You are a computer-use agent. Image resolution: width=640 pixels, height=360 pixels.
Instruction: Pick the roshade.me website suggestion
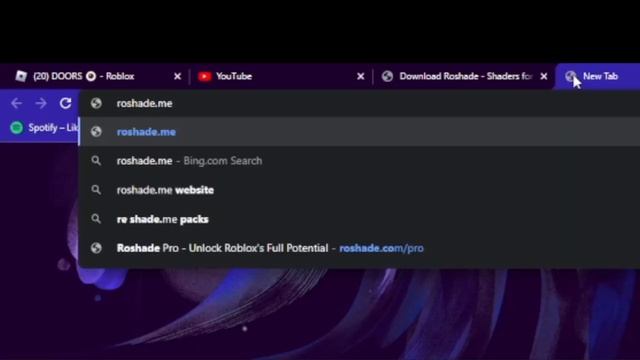coord(360,190)
